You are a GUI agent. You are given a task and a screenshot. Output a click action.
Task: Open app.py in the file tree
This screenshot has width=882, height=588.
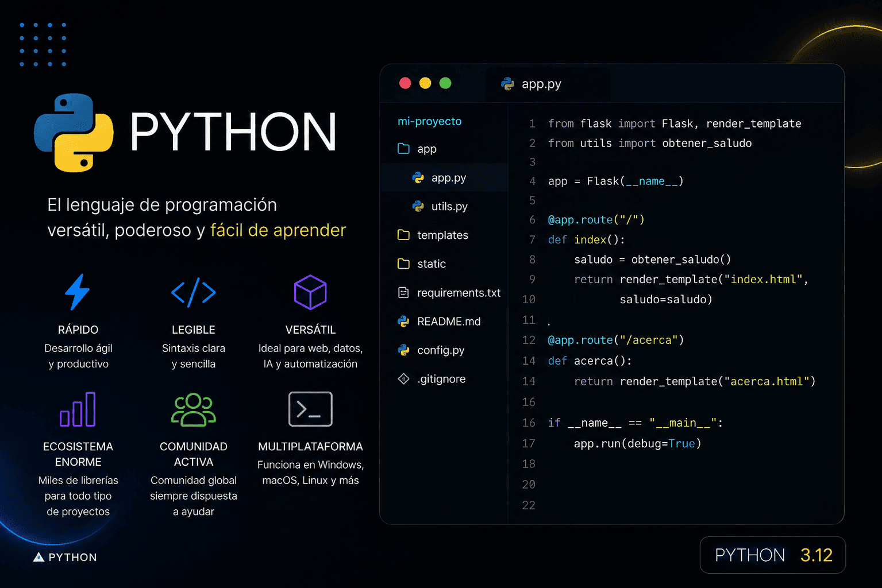coord(444,177)
